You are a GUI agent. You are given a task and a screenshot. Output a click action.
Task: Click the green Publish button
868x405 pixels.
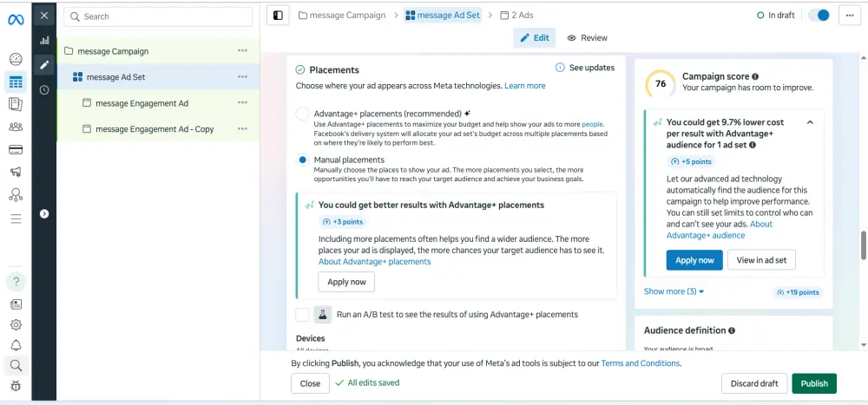coord(813,383)
